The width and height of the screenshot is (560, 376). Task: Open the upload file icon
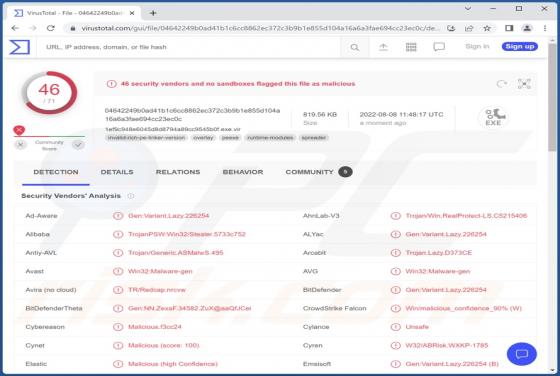383,47
